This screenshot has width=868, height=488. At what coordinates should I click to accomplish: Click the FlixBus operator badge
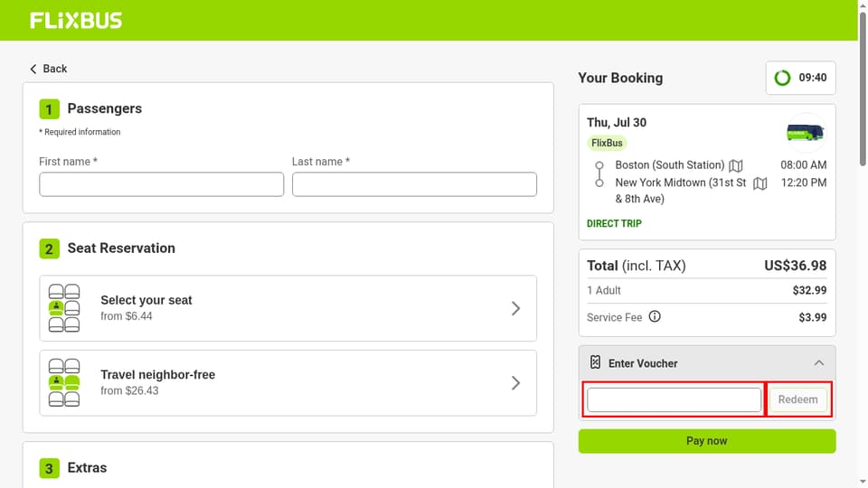[607, 144]
